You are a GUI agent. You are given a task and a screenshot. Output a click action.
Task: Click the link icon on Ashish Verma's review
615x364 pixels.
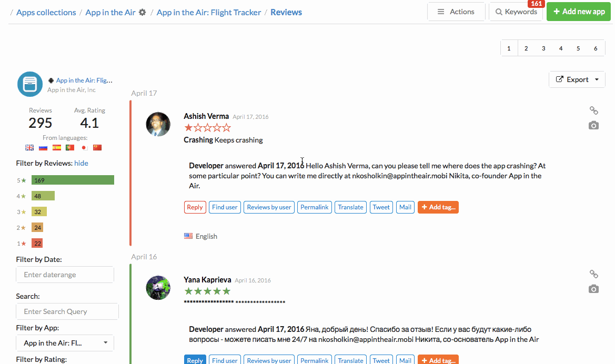pyautogui.click(x=593, y=110)
